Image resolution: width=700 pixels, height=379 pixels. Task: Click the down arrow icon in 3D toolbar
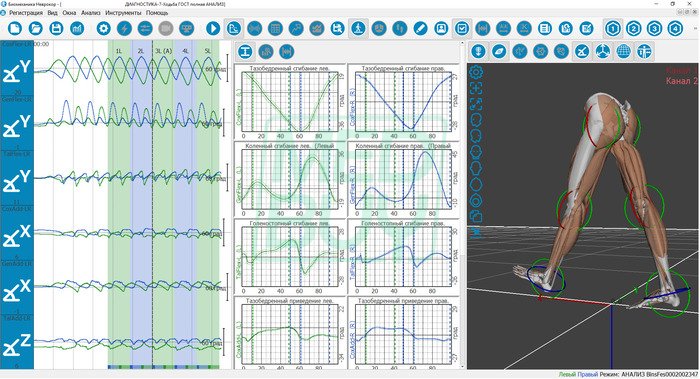point(479,52)
